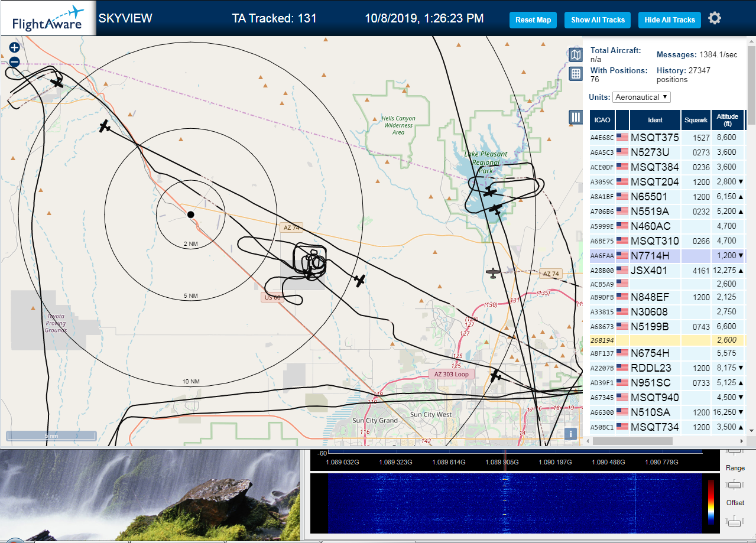756x543 pixels.
Task: Zoom in the map with plus button
Action: 15,48
